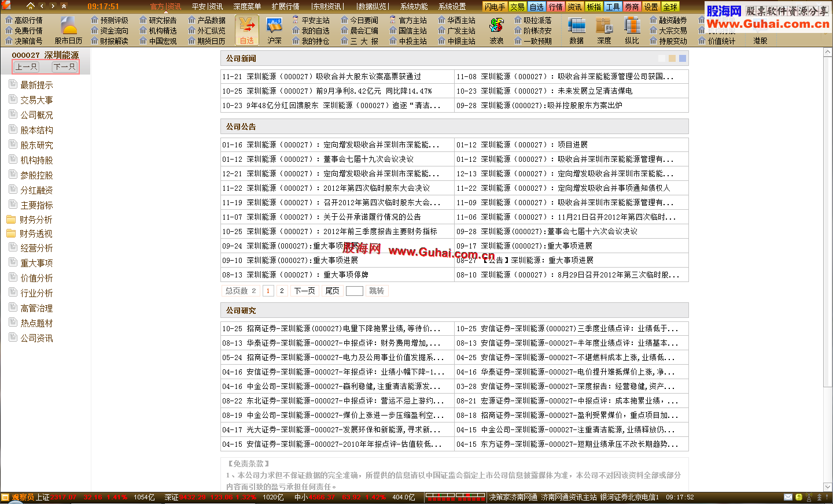Click the 板指 quick button
Screen dimensions: 833x504
tap(594, 7)
